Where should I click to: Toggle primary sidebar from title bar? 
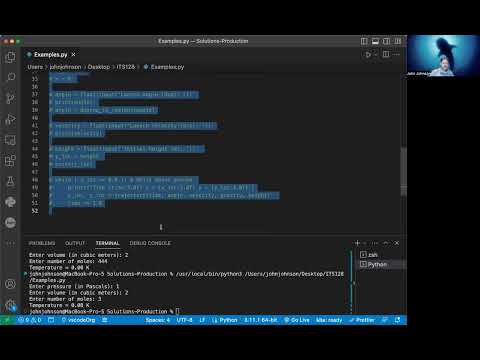364,41
